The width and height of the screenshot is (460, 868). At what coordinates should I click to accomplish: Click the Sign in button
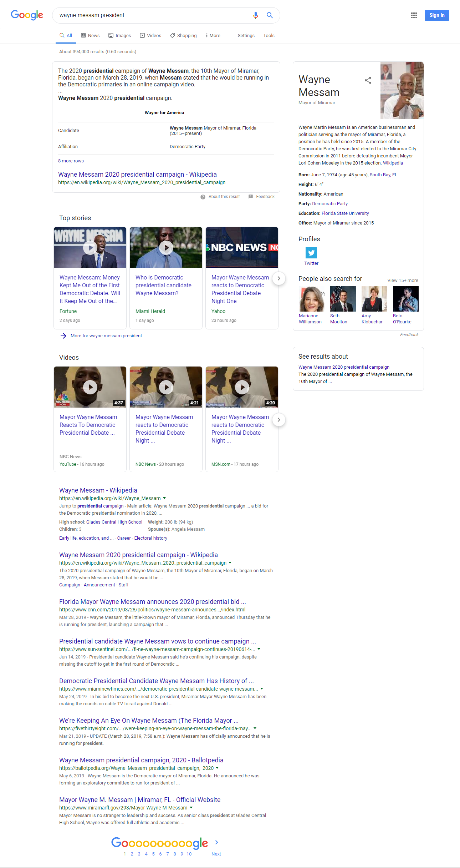point(437,15)
